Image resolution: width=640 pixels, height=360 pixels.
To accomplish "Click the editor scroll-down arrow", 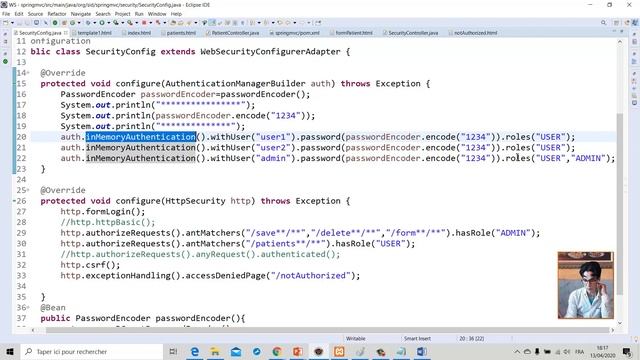I will coord(620,323).
